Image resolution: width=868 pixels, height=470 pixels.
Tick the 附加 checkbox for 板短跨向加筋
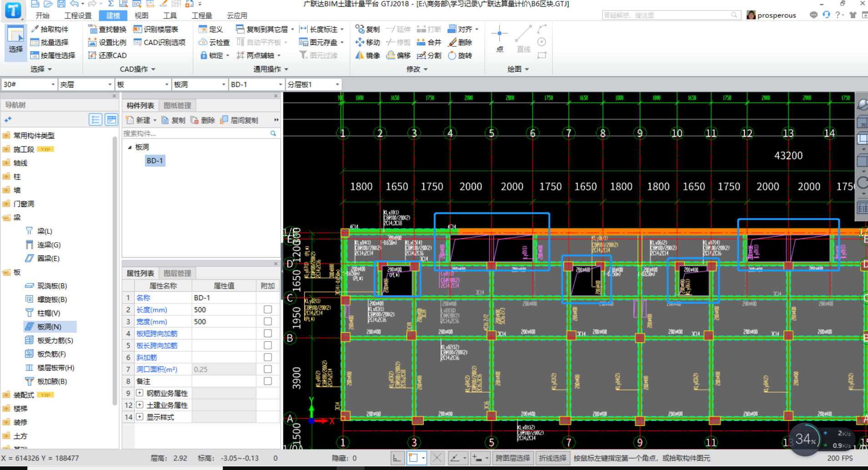click(x=268, y=333)
